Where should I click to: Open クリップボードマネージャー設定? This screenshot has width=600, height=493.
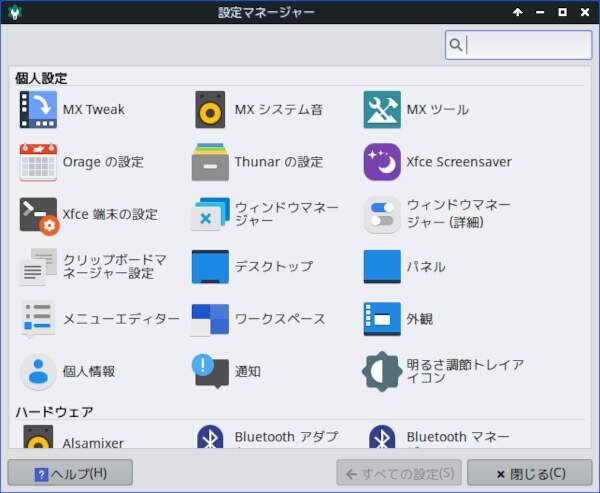38,267
